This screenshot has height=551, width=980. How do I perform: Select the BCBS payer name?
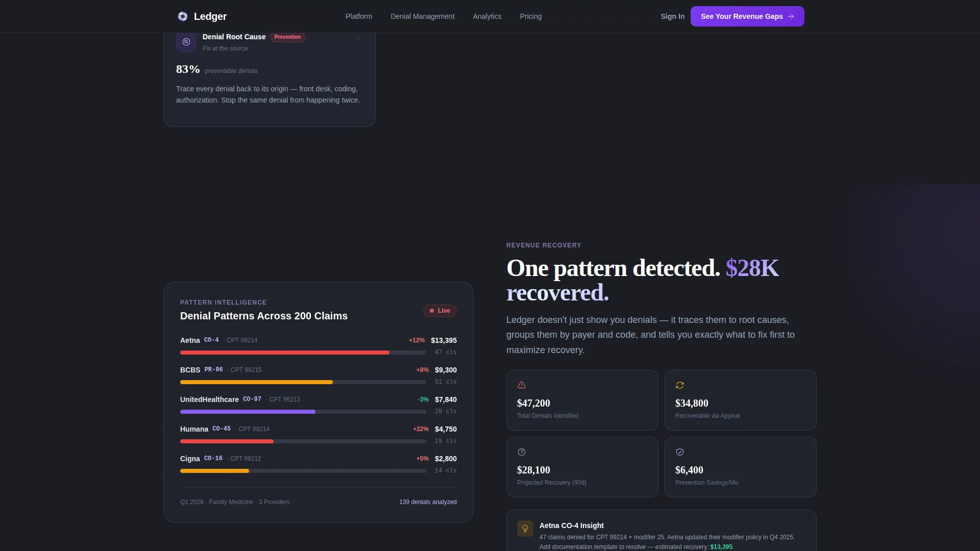[190, 370]
